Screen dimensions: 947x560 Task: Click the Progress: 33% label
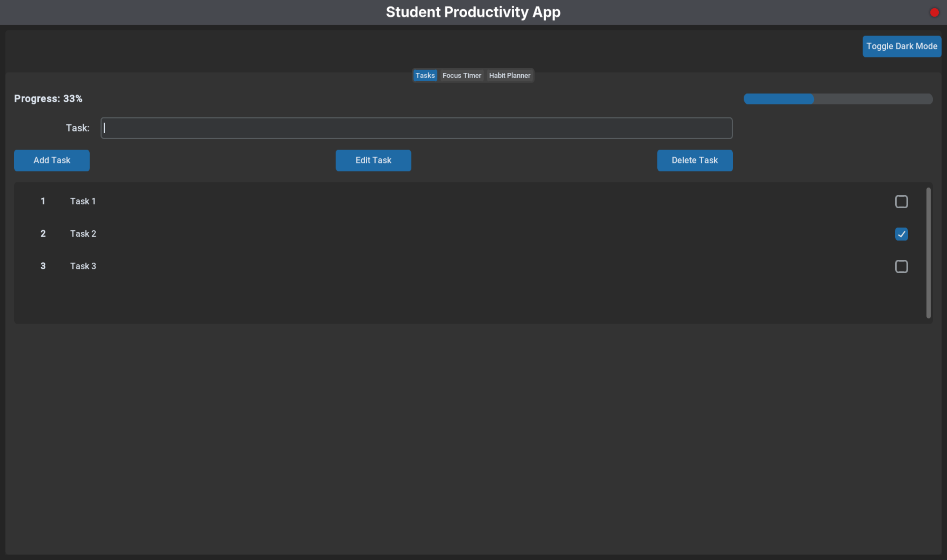(x=48, y=99)
